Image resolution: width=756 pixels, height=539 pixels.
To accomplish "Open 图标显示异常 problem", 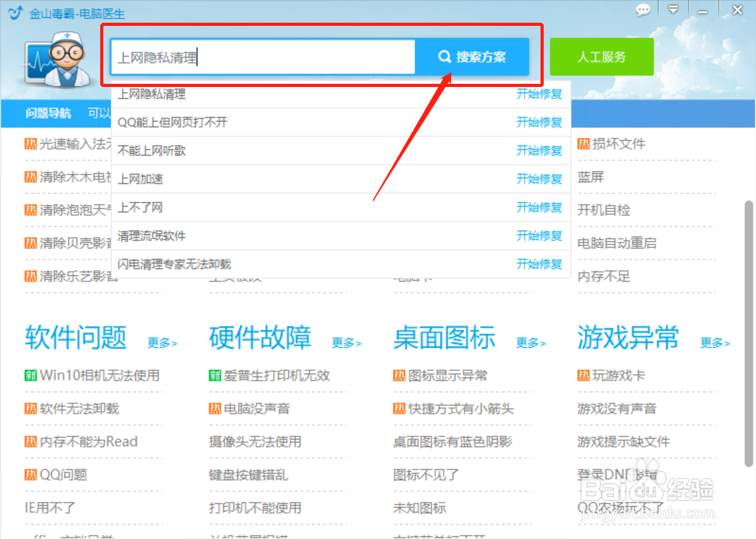I will point(448,376).
